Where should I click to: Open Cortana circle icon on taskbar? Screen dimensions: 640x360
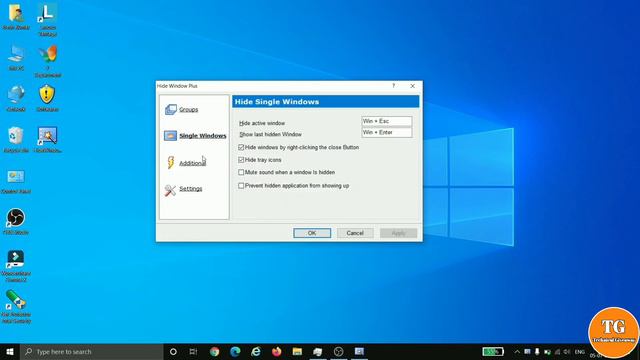(x=173, y=351)
